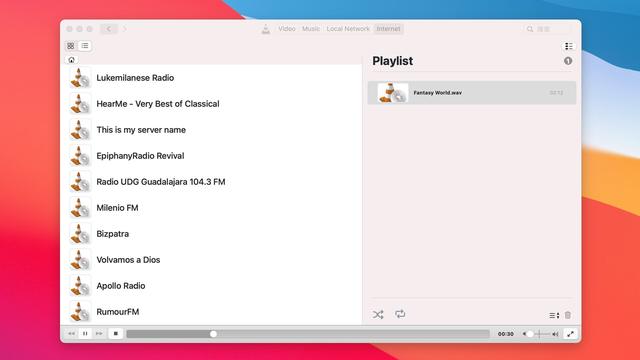Switch to grid view

coord(71,46)
